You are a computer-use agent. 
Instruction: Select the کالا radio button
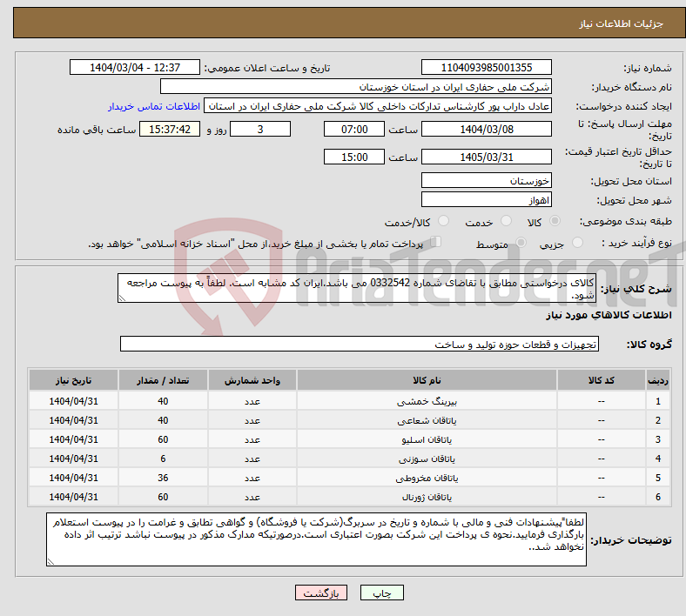coord(555,222)
